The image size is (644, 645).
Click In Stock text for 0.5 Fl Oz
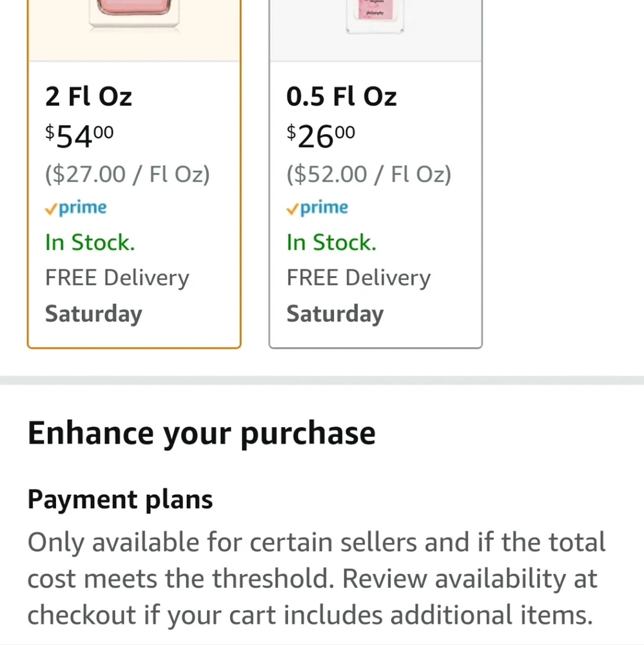pos(331,243)
